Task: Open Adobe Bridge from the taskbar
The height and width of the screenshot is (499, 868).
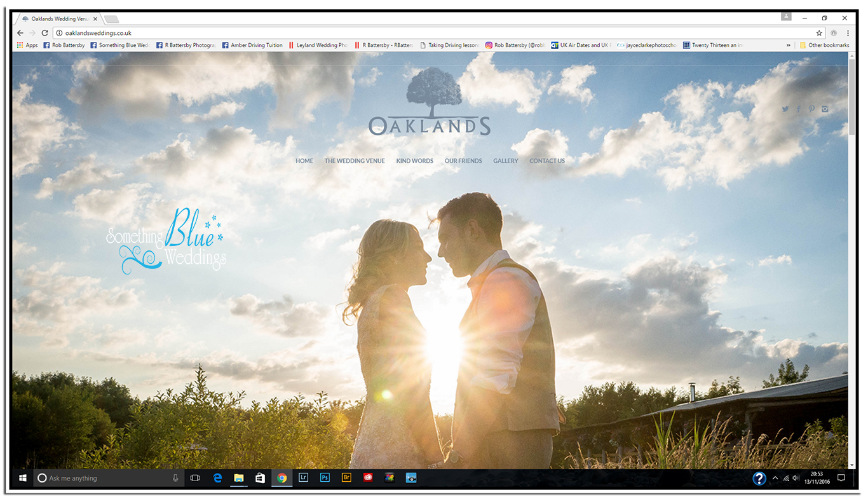Action: click(346, 478)
